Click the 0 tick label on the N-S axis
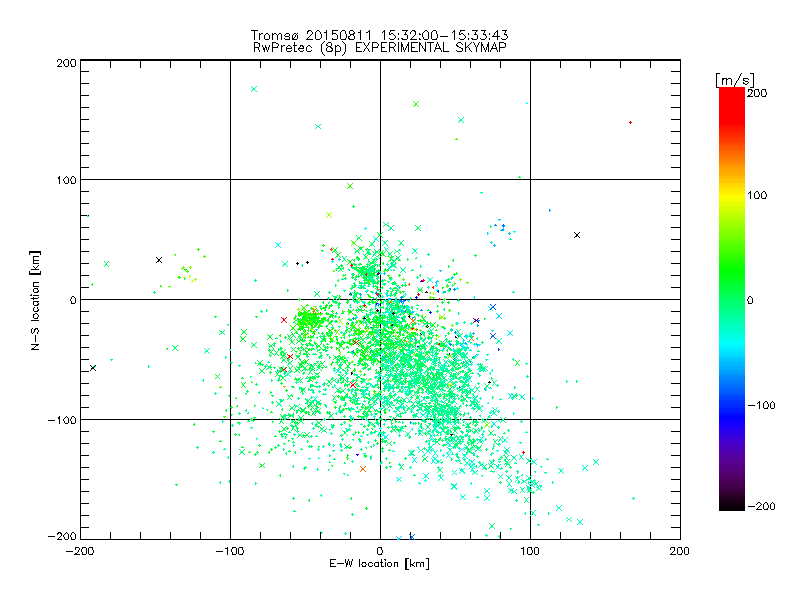 [x=73, y=300]
